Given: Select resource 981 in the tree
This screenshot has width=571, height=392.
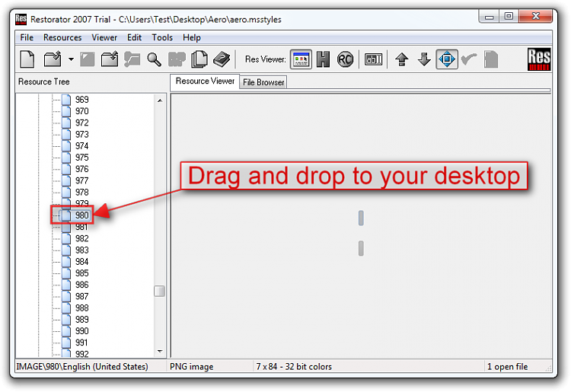Looking at the screenshot, I should pyautogui.click(x=82, y=227).
